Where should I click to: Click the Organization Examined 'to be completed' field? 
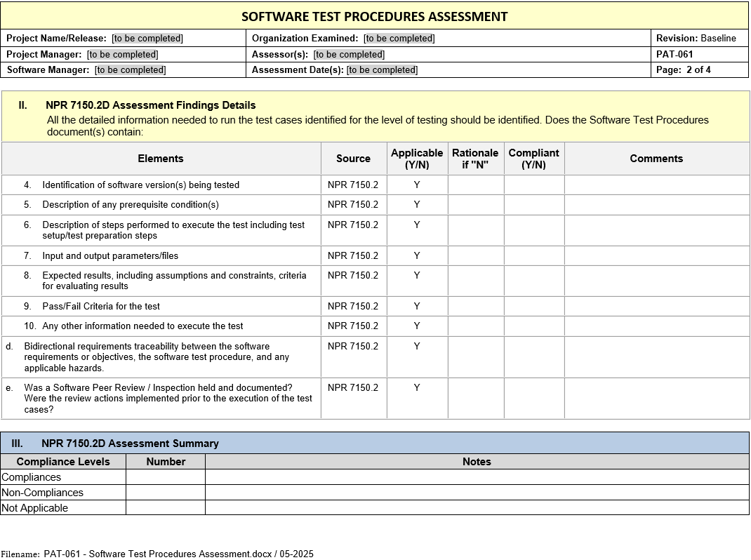tap(399, 39)
